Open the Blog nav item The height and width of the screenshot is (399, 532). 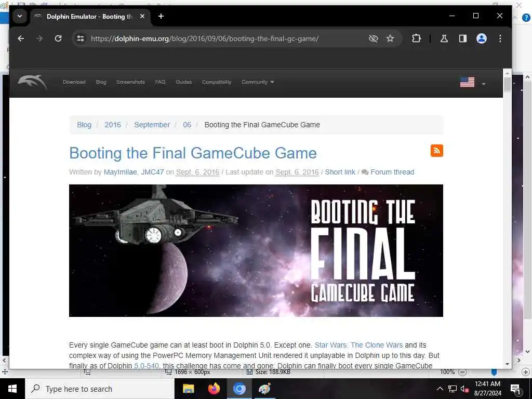pyautogui.click(x=101, y=82)
